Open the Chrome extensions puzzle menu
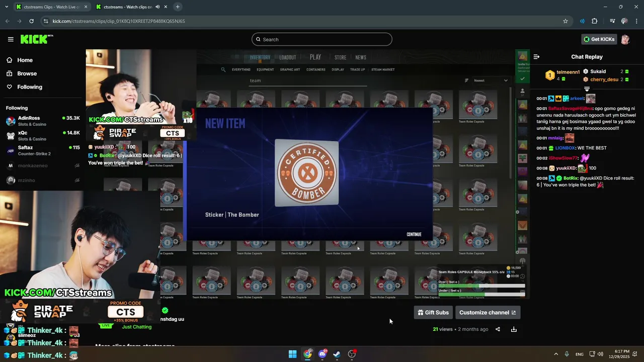644x362 pixels. point(595,21)
